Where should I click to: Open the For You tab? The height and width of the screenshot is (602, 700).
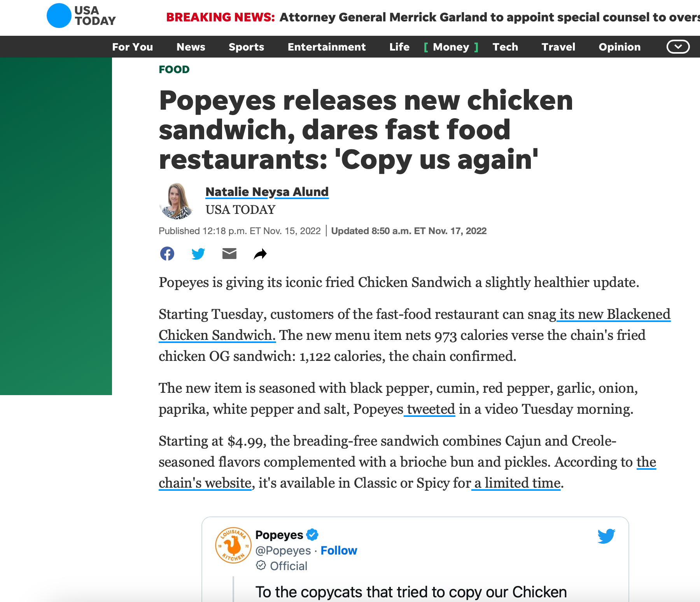[133, 47]
